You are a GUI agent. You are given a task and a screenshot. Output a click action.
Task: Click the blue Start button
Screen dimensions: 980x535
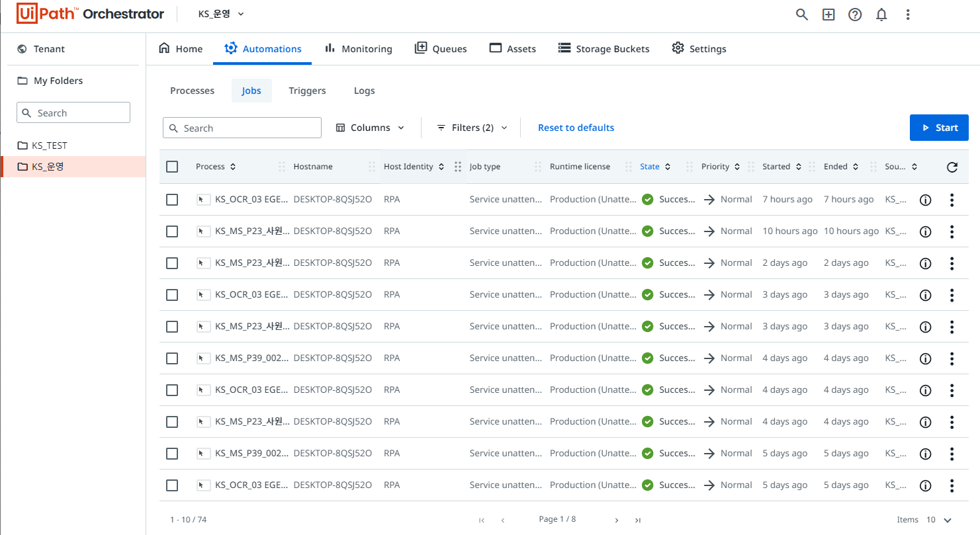[x=939, y=128]
